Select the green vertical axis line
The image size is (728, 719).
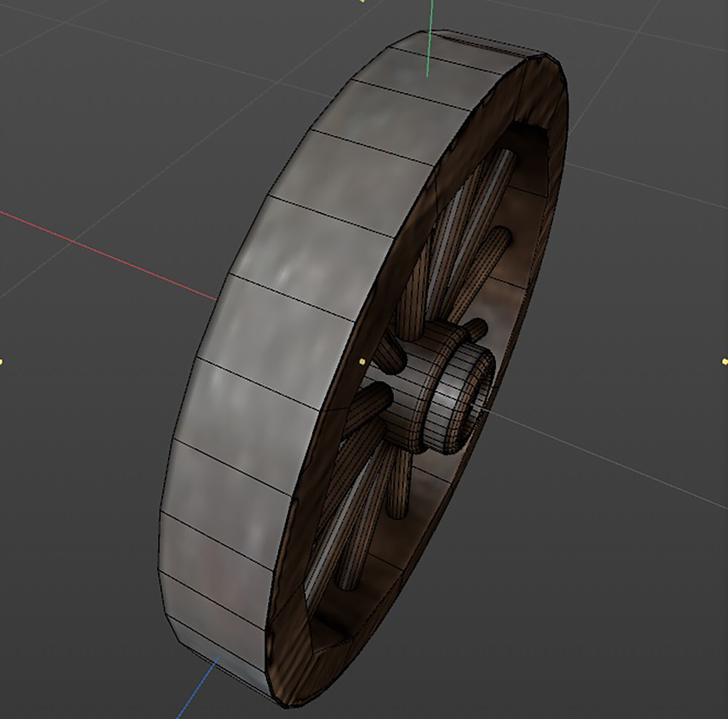coord(429,40)
